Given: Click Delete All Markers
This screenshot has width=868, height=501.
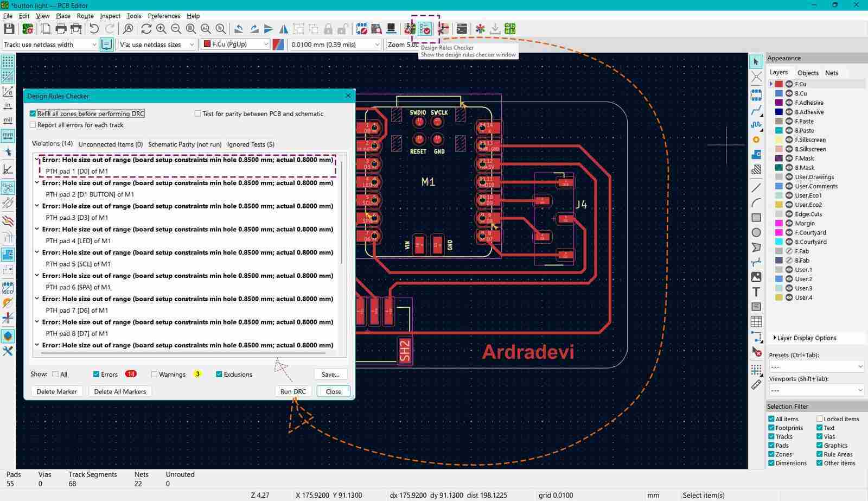Looking at the screenshot, I should tap(120, 391).
